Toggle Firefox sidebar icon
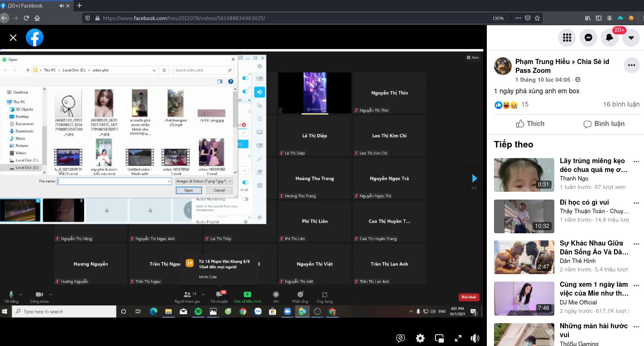The image size is (644, 346). 599,18
